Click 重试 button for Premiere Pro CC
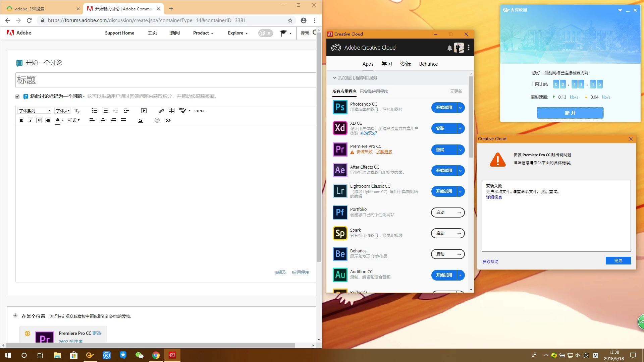644x362 pixels. 440,150
